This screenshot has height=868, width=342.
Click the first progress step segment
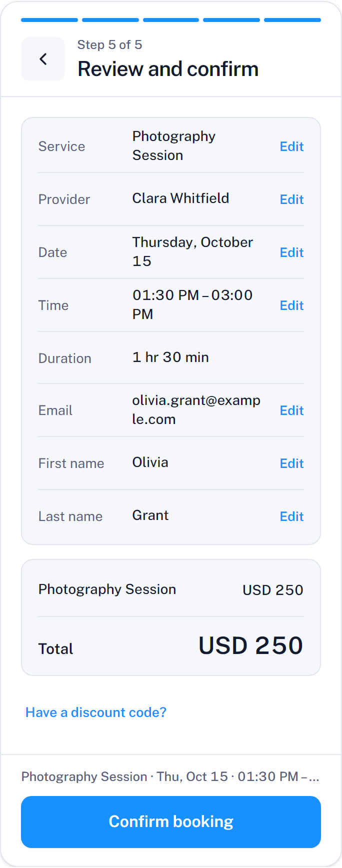49,20
